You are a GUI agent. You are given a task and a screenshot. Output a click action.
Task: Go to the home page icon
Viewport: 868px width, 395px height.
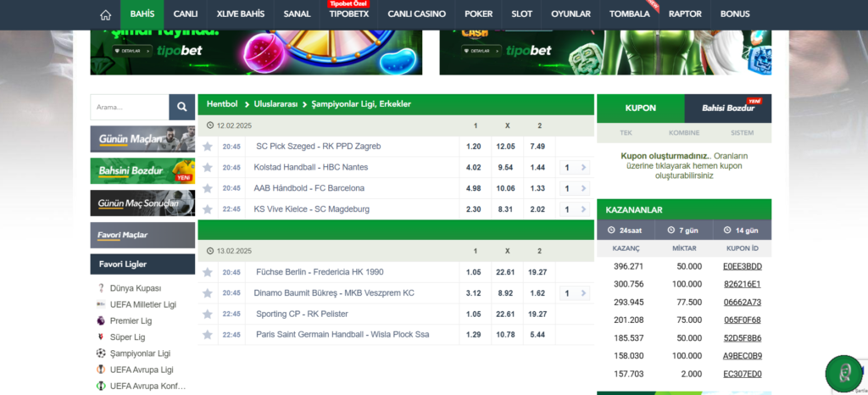105,14
